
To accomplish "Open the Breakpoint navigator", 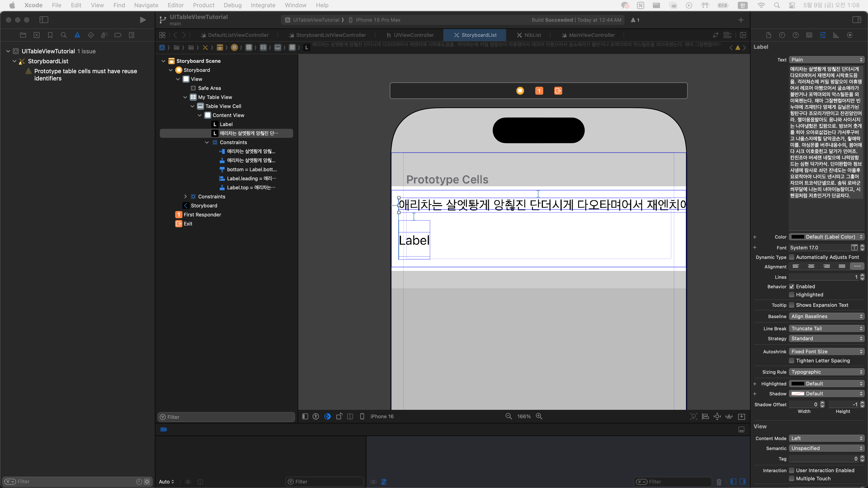I will [x=118, y=35].
